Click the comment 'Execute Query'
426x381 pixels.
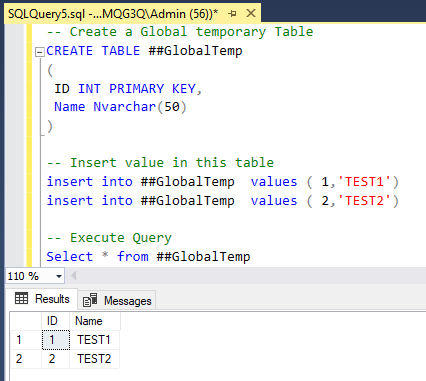(x=109, y=238)
